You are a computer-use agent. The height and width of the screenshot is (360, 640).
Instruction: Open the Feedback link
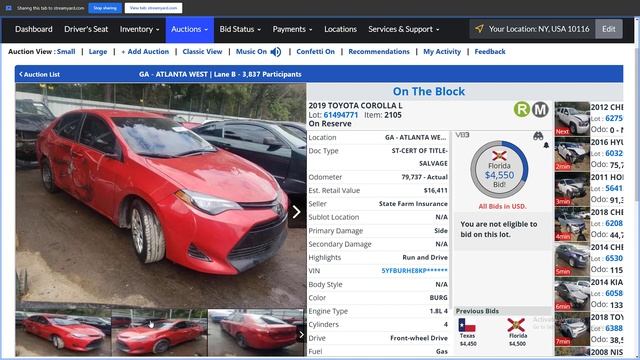pyautogui.click(x=490, y=51)
